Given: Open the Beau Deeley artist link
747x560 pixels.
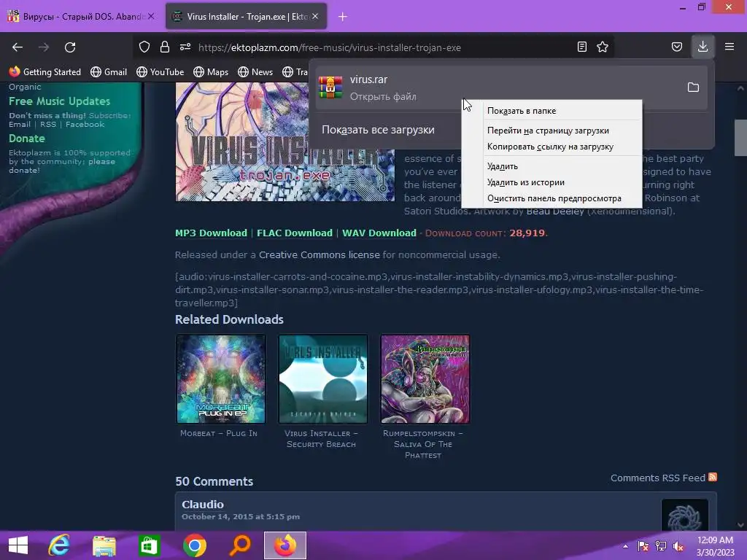Looking at the screenshot, I should pyautogui.click(x=555, y=211).
